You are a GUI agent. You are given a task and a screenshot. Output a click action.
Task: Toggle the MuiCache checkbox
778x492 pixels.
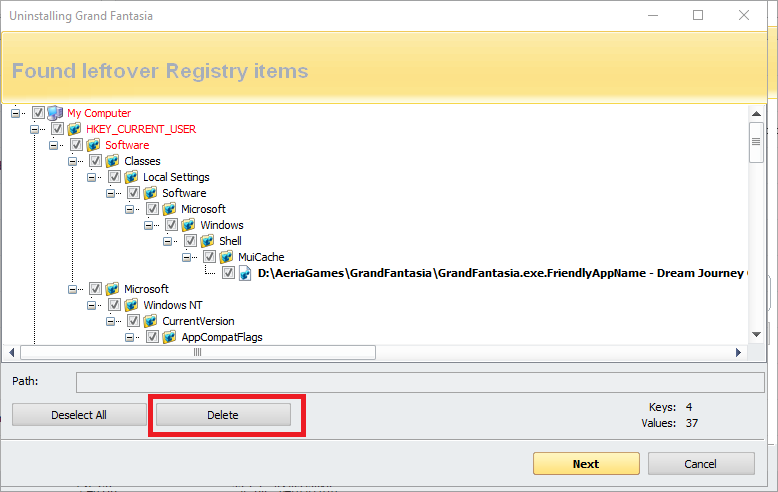(x=209, y=256)
